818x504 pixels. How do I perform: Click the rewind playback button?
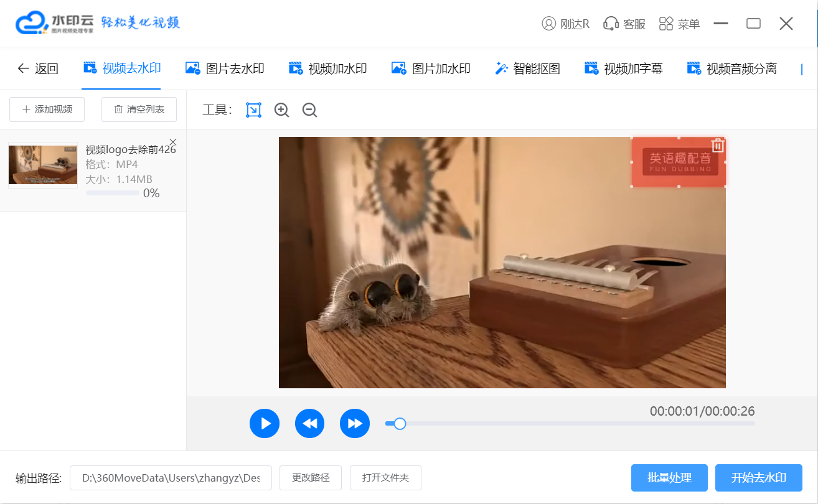[x=310, y=424]
